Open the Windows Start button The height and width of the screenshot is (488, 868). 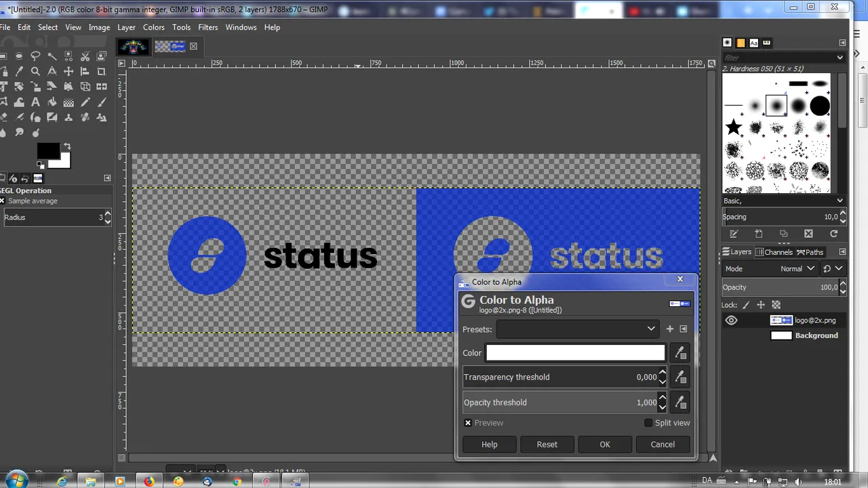coord(16,481)
